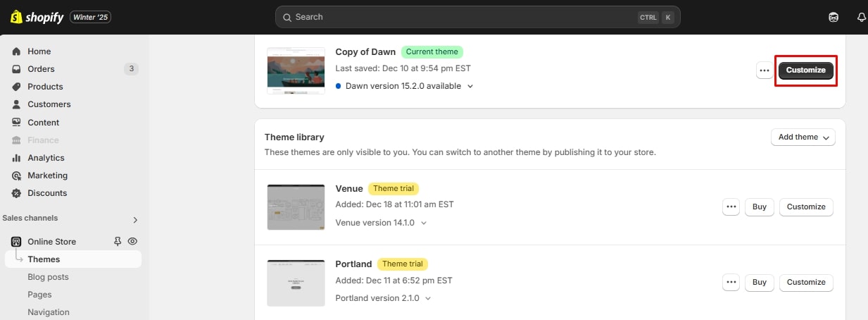Click the Customers person icon

point(16,104)
